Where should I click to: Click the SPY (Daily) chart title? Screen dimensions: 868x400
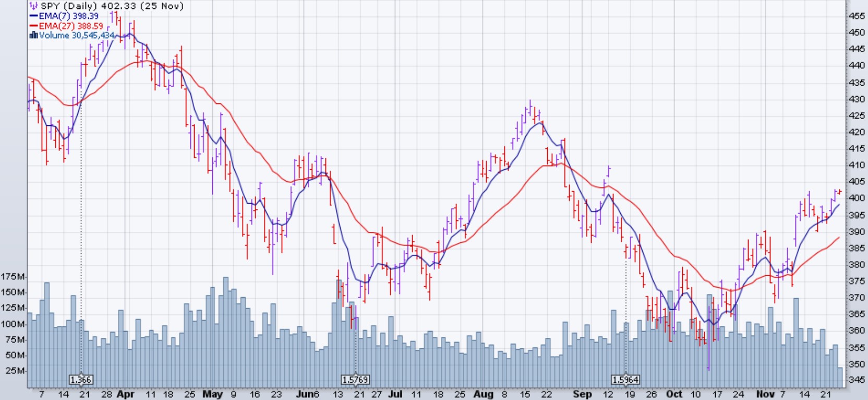(112, 6)
